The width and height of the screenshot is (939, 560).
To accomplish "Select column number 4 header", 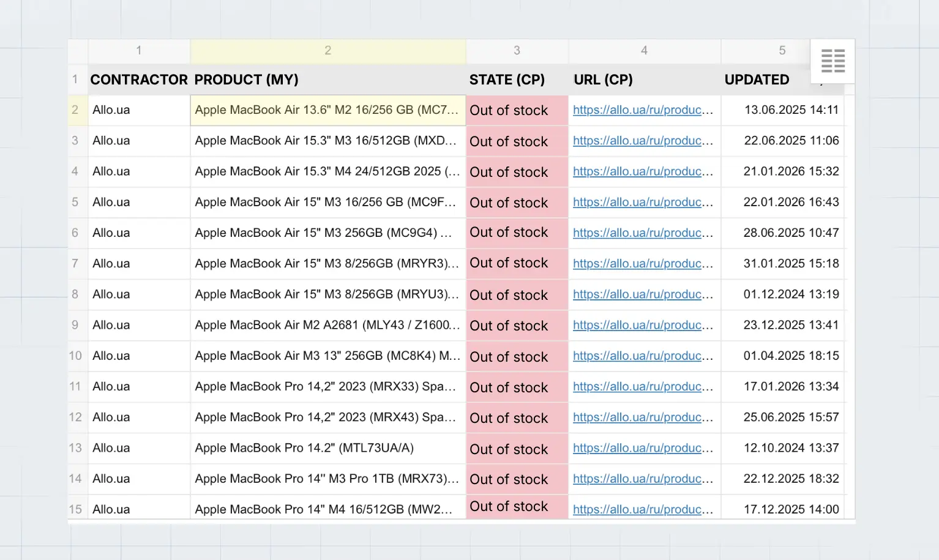I will coord(644,51).
